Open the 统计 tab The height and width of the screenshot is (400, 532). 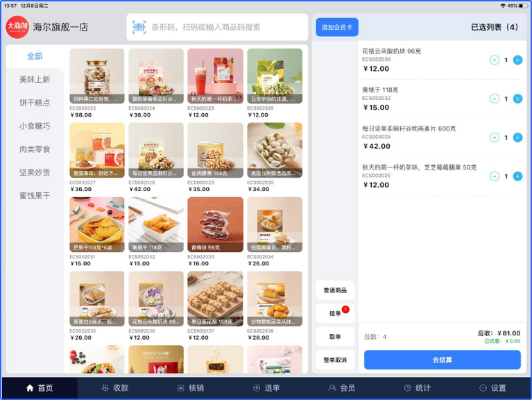pyautogui.click(x=418, y=387)
